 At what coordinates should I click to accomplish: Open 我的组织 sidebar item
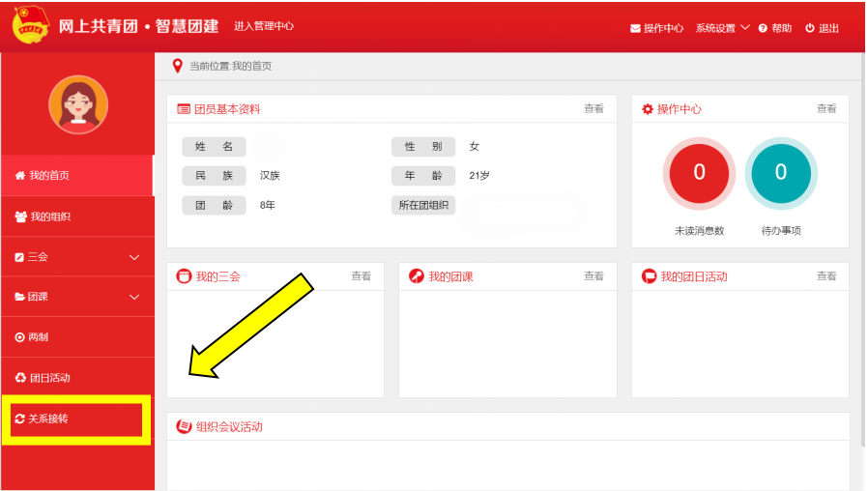pyautogui.click(x=49, y=217)
